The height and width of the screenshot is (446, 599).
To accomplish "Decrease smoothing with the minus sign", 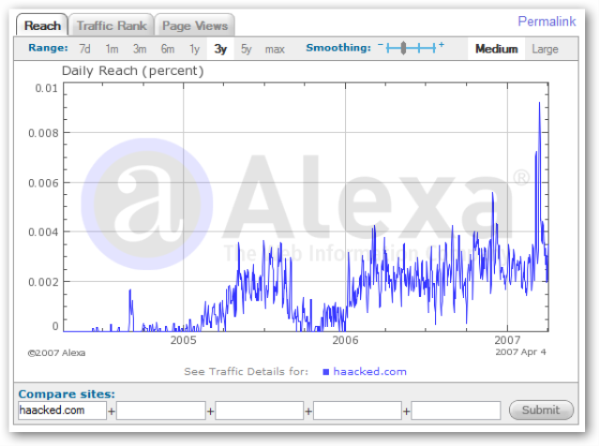I will point(380,45).
